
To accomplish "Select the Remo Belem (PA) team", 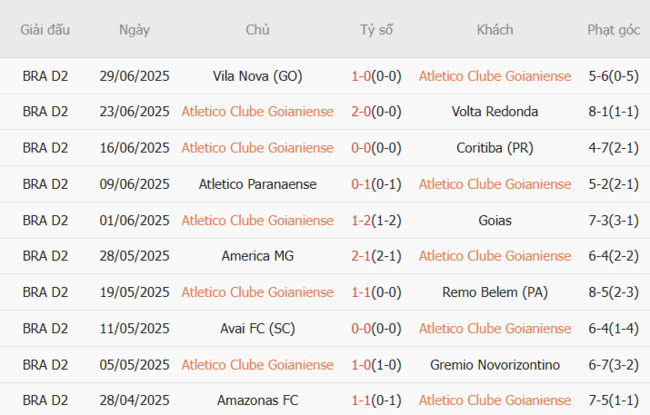I will (495, 292).
